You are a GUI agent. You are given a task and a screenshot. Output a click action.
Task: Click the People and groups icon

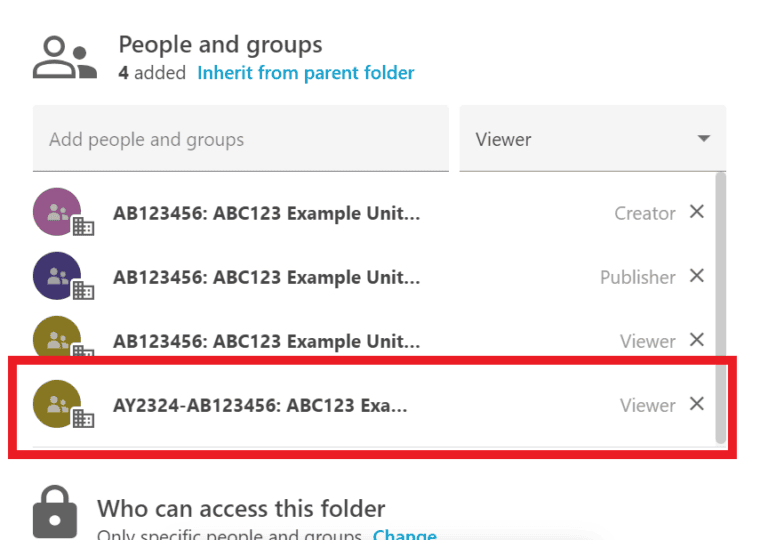tap(64, 58)
